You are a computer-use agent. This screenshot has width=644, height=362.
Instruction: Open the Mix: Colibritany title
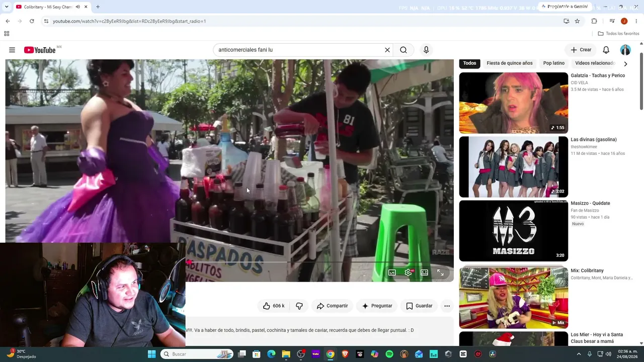[x=587, y=270]
